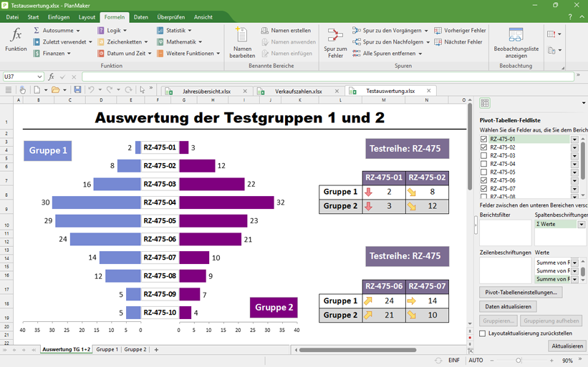Open the Logik functions category
588x367 pixels.
112,30
